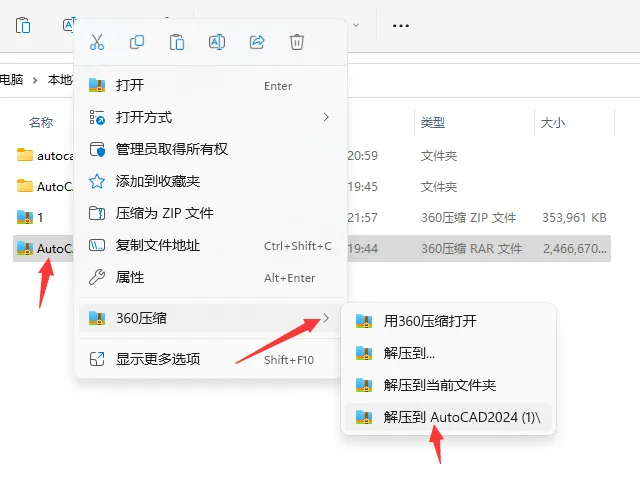Click the archive icon beside 用360压缩打开
The height and width of the screenshot is (478, 640).
pos(364,321)
